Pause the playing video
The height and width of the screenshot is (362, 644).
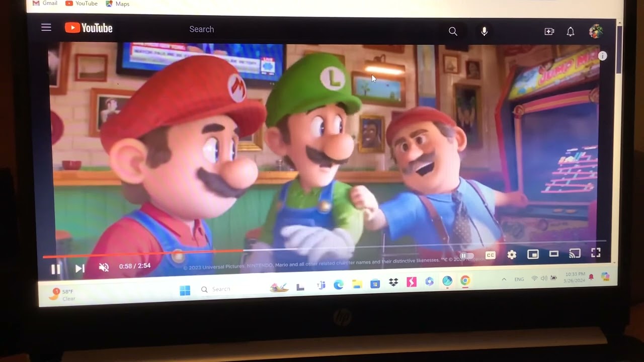(x=56, y=269)
